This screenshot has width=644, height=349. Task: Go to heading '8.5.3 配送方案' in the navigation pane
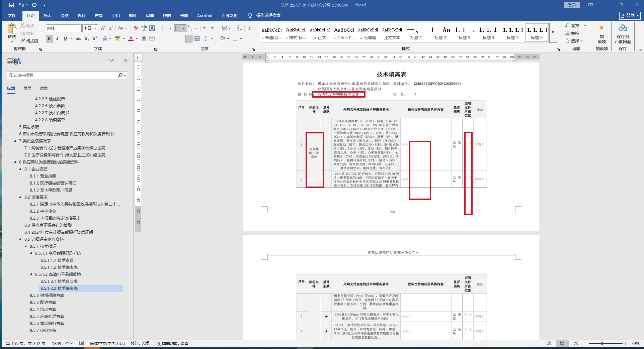43,303
